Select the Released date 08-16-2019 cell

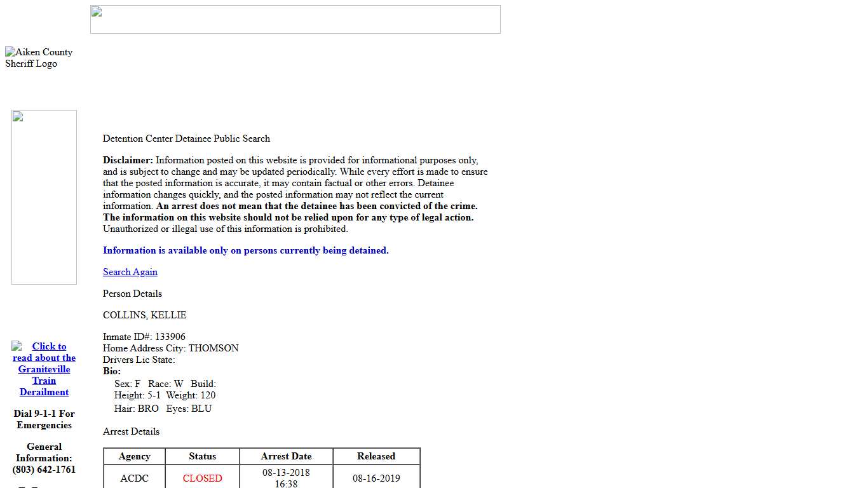coord(376,478)
